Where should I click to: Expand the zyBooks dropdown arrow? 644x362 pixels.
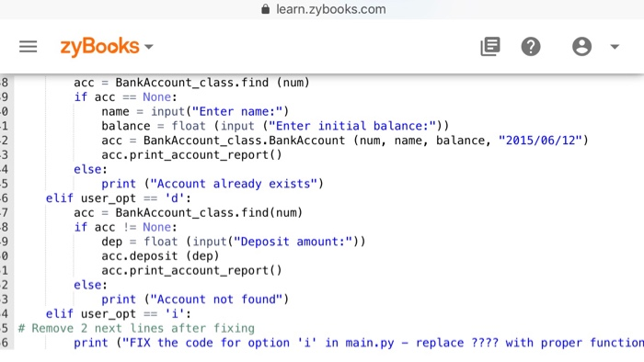[149, 47]
